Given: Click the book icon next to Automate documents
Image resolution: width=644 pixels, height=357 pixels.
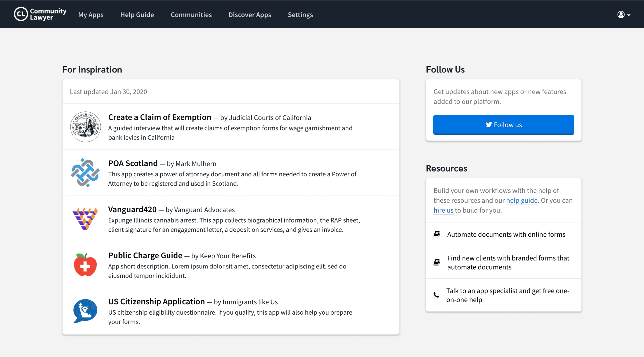Looking at the screenshot, I should pos(437,234).
